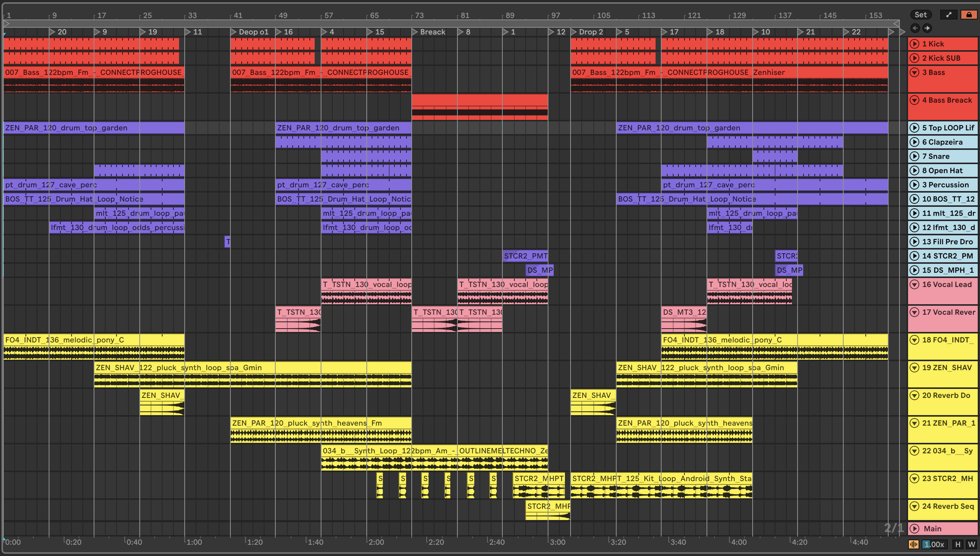The image size is (980, 556).
Task: Collapse the 16 Vocal Lead track
Action: tap(914, 284)
